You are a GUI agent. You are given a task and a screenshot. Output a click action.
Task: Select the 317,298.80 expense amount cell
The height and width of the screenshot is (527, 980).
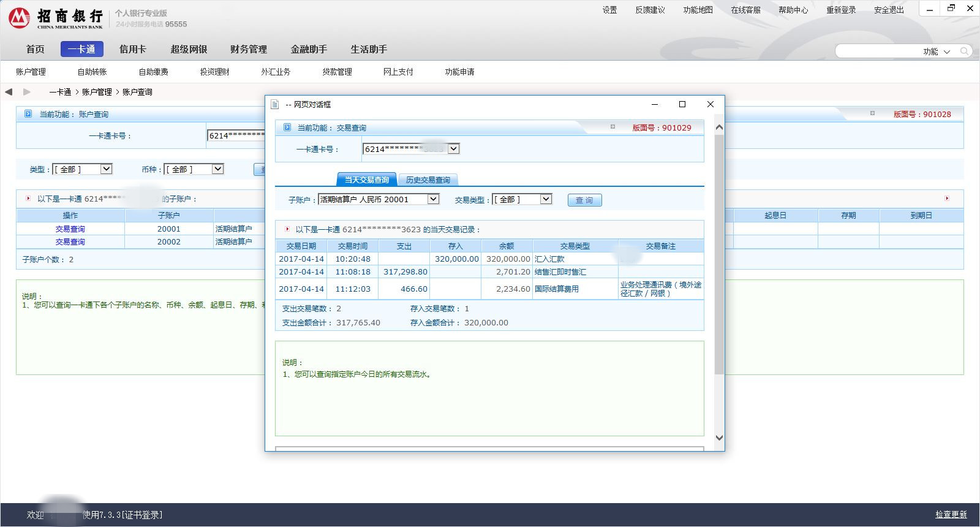404,272
